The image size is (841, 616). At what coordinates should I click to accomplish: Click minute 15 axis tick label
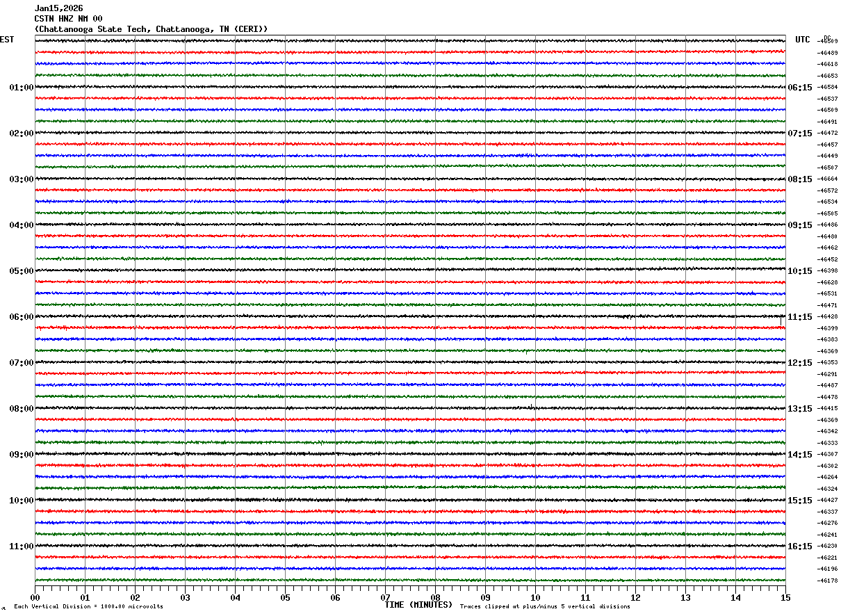(x=785, y=597)
